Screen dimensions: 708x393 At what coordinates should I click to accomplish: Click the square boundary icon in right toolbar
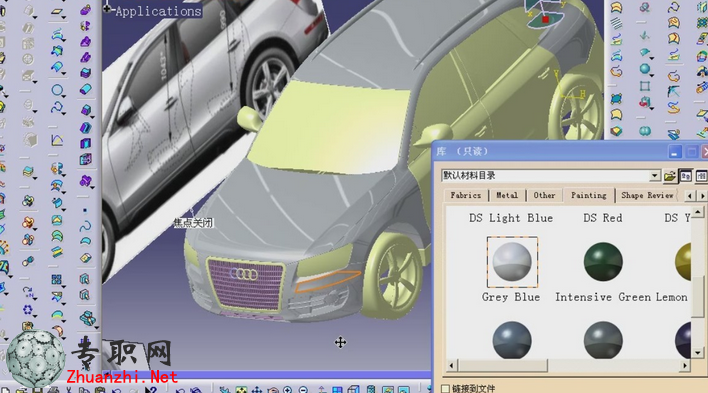(x=645, y=86)
